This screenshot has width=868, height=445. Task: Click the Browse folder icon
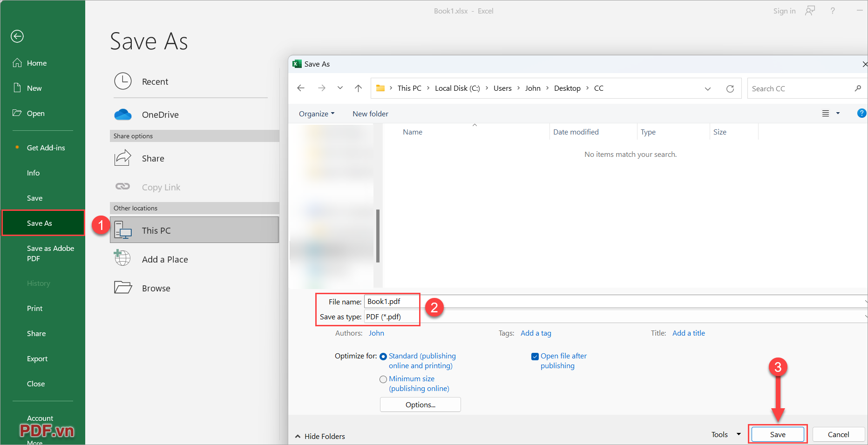[123, 287]
